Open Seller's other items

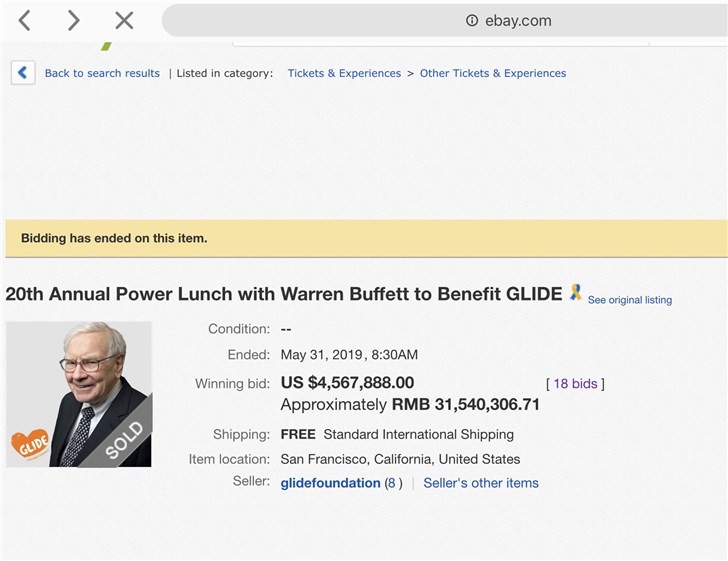(480, 483)
